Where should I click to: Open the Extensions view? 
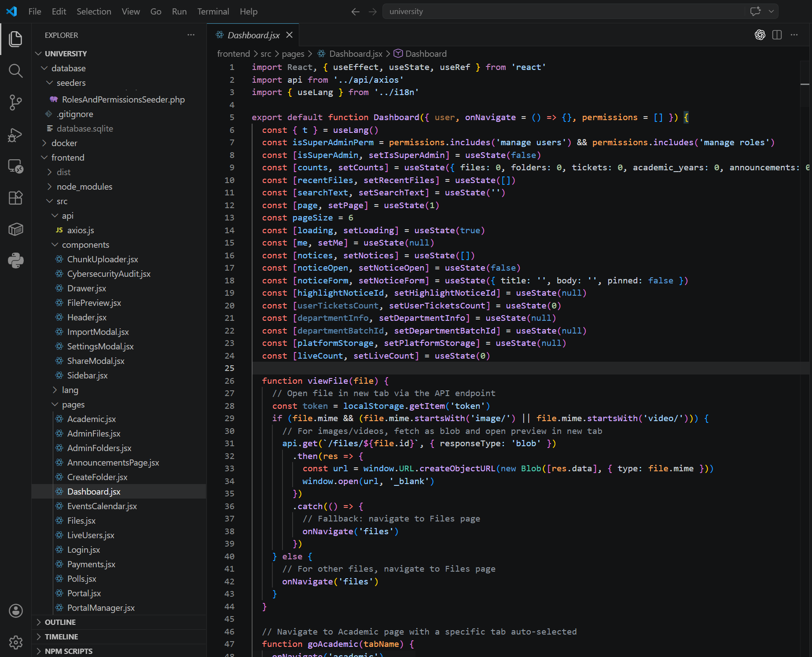coord(16,198)
